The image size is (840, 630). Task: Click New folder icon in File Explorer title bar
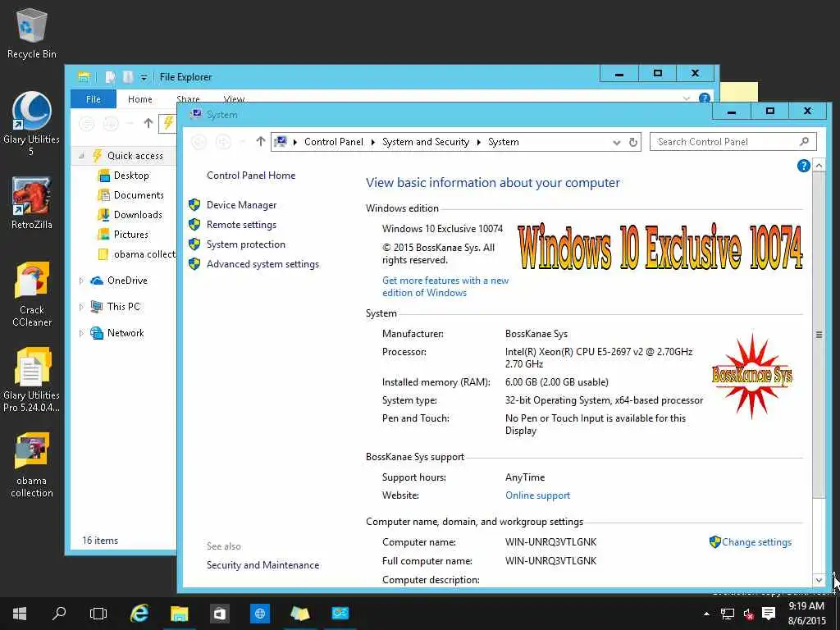pyautogui.click(x=127, y=77)
